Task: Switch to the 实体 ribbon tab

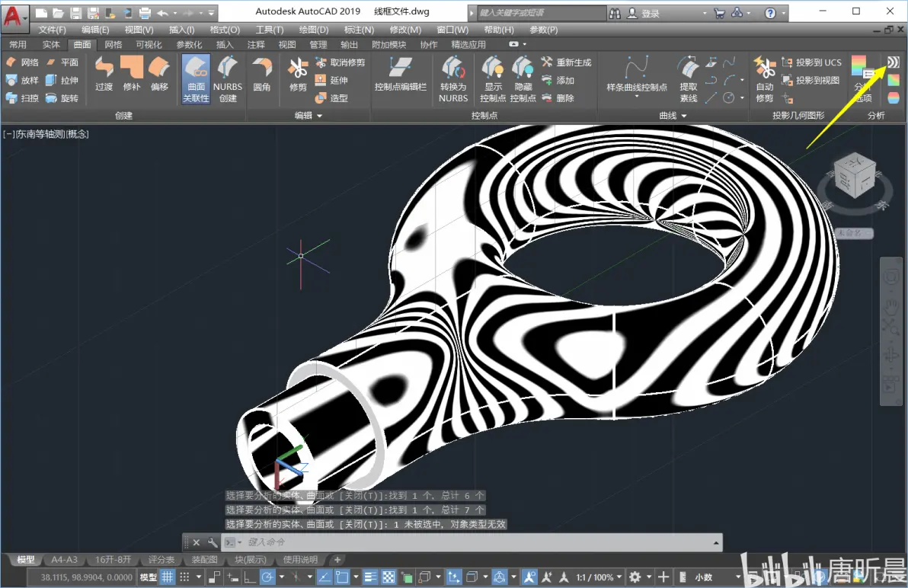Action: 50,45
